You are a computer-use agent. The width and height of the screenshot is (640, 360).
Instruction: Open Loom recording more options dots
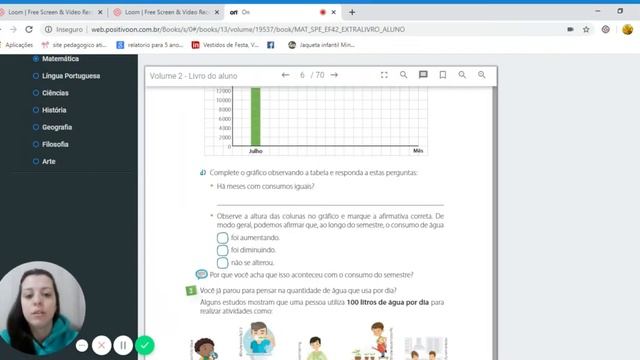[82, 346]
